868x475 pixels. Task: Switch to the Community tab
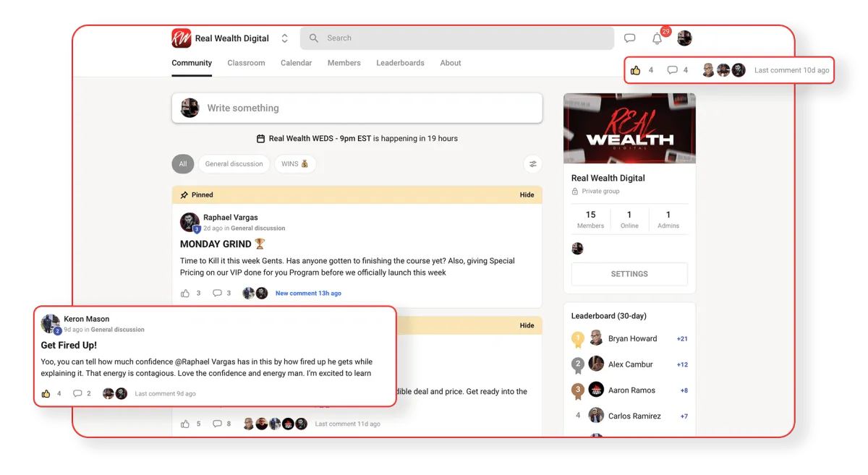click(x=192, y=63)
